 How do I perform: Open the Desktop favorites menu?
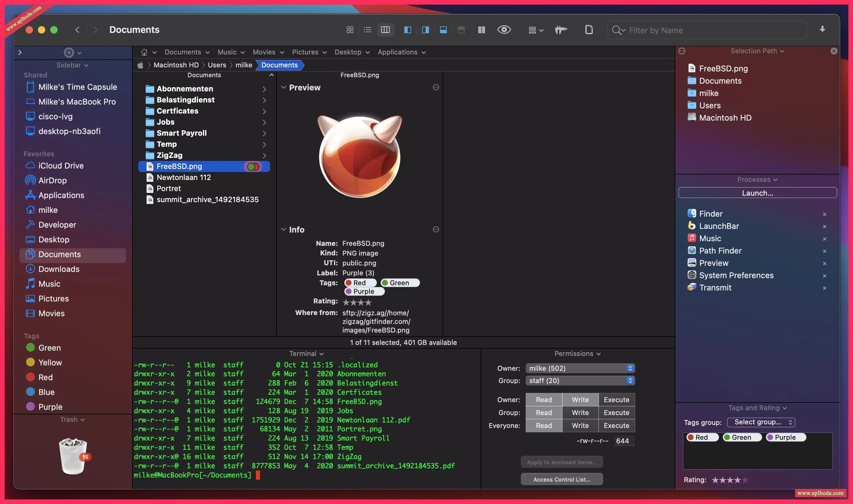352,52
